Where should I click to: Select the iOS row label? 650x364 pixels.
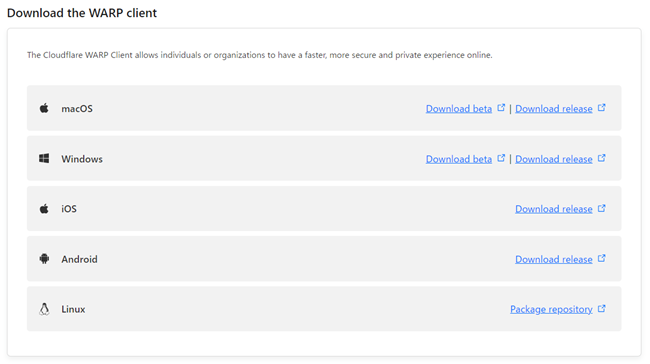point(69,209)
